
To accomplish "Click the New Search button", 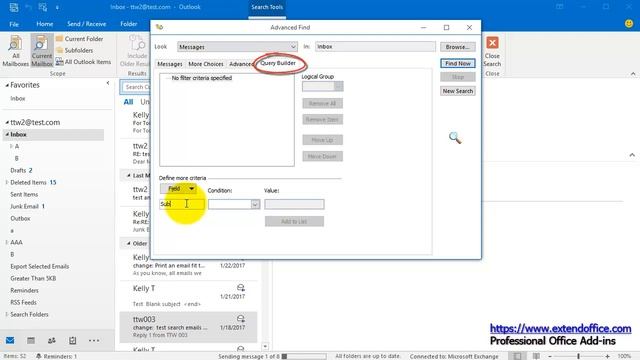I will tap(458, 91).
